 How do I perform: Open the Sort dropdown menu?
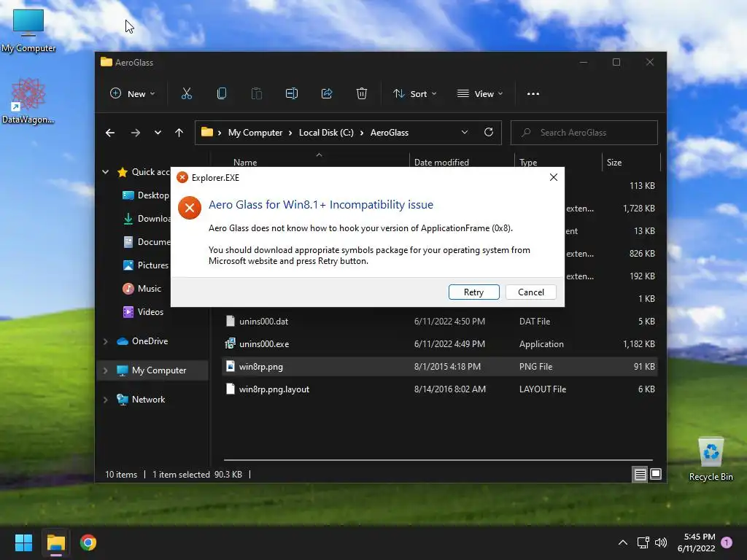tap(414, 94)
